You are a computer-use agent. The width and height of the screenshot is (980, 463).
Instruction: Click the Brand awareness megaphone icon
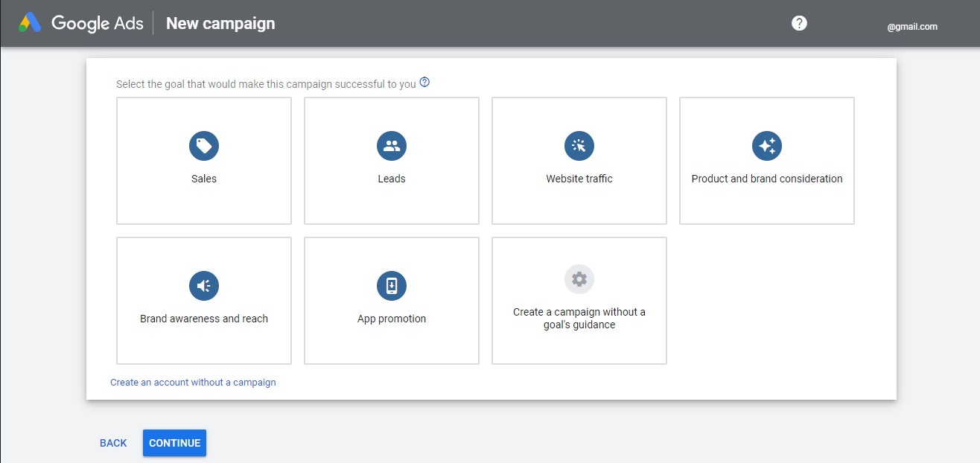tap(204, 286)
